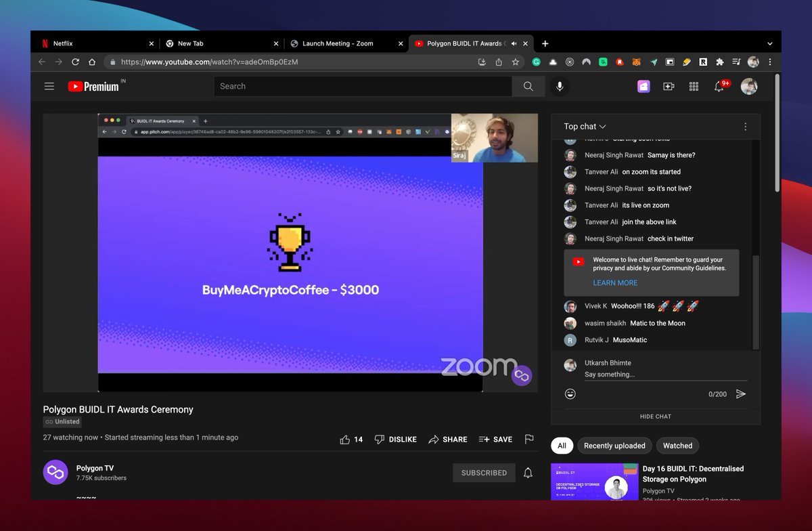Open the YouTube apps grid

[694, 86]
